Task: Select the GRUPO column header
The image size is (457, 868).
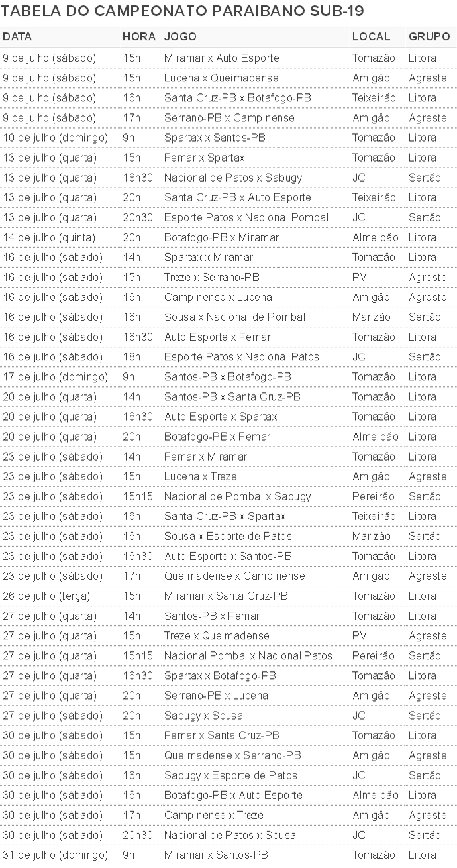Action: pos(429,37)
